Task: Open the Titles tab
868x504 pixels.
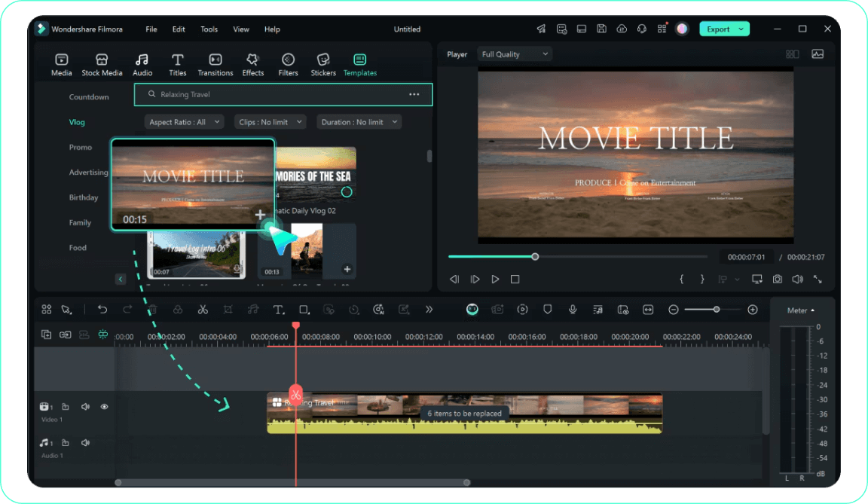Action: tap(177, 65)
